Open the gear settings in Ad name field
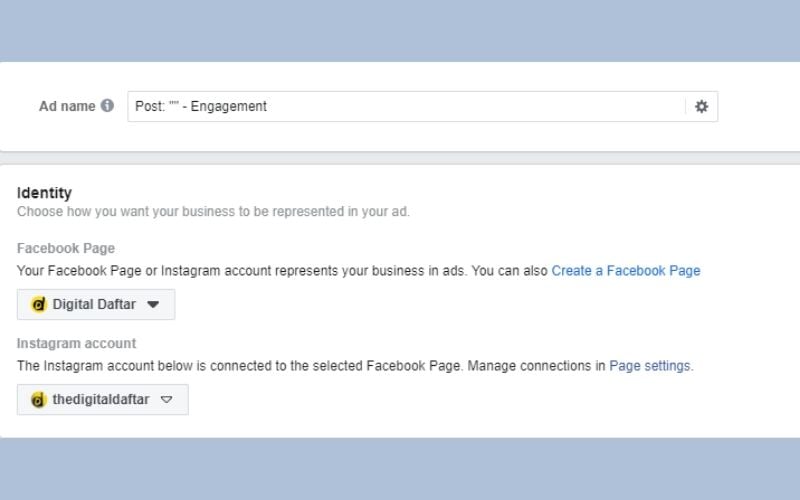Image resolution: width=800 pixels, height=500 pixels. pyautogui.click(x=701, y=106)
